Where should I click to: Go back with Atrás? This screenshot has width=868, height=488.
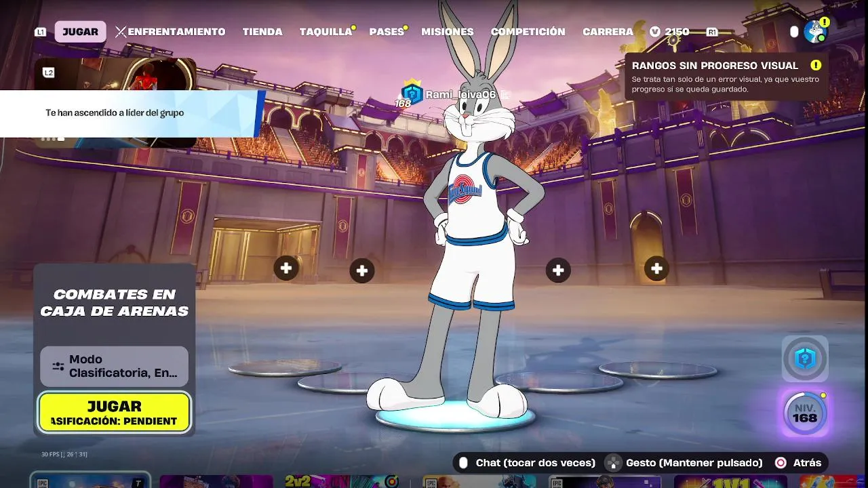tap(807, 463)
